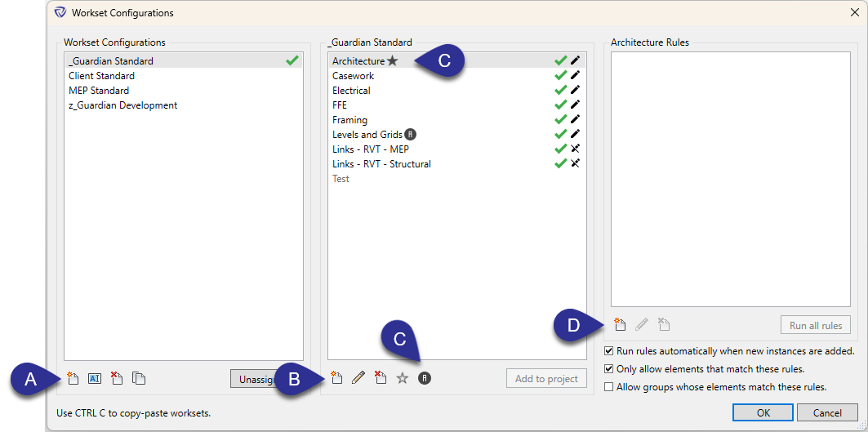Select the Levels and Grids workset
The width and height of the screenshot is (868, 432).
456,135
